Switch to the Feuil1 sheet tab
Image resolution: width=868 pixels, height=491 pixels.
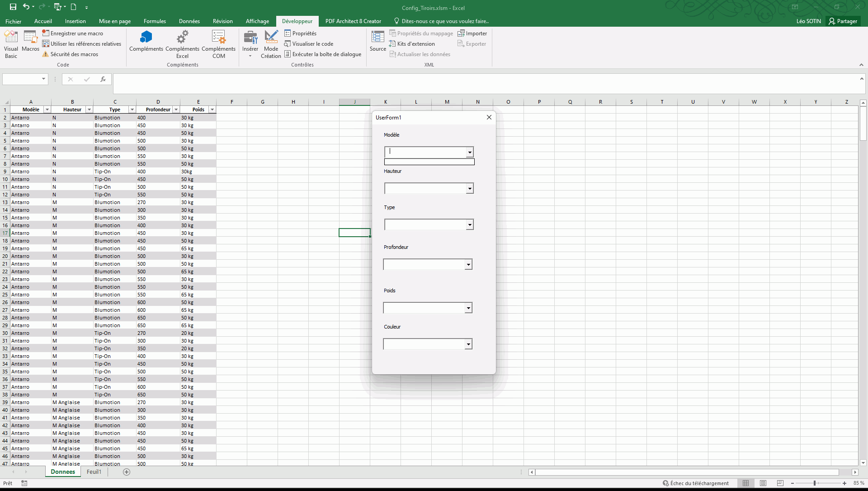tap(94, 472)
